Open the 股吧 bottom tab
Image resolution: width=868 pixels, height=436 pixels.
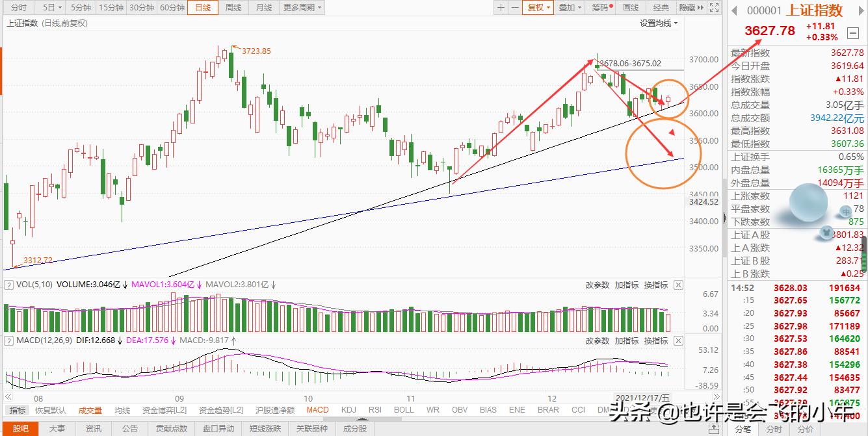click(x=21, y=429)
